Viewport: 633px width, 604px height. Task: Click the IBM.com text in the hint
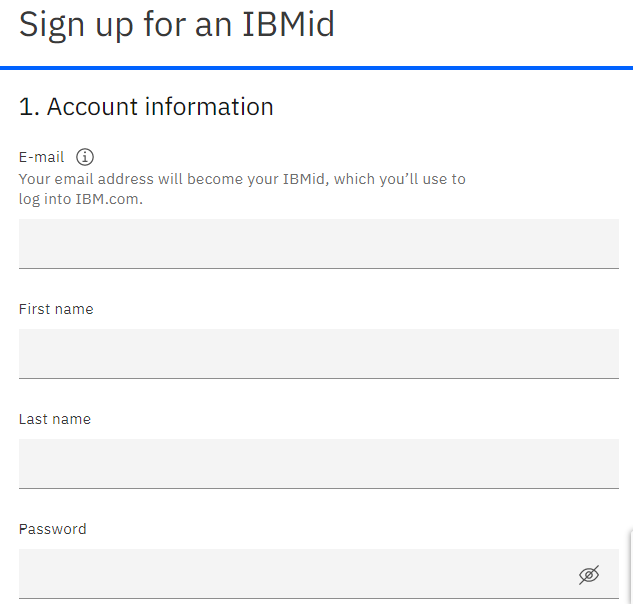[x=109, y=199]
